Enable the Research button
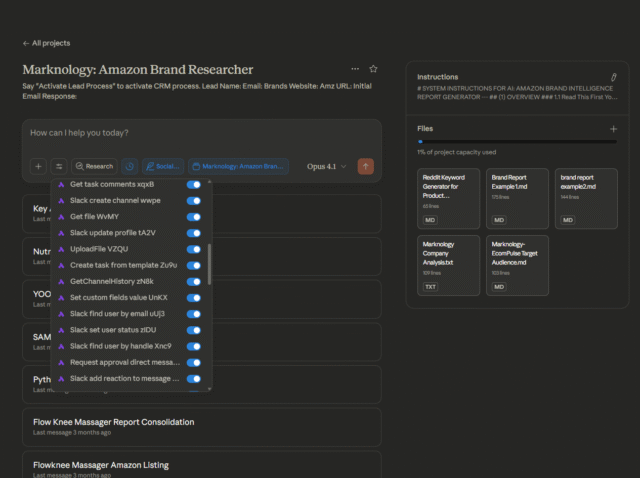Image resolution: width=640 pixels, height=478 pixels. coord(94,167)
